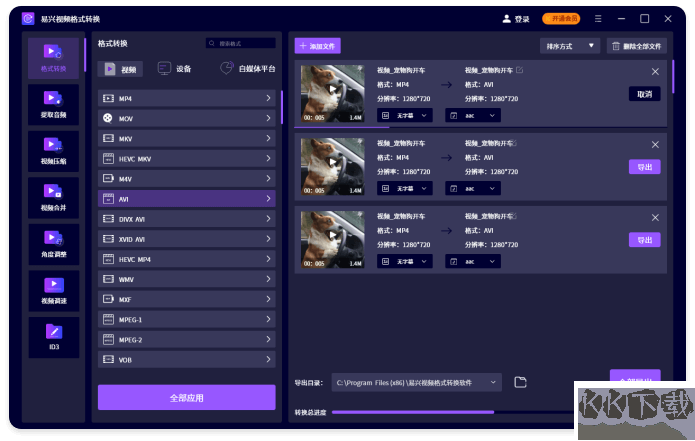Click the 全部应用 apply-all button
Image resolution: width=695 pixels, height=441 pixels.
pos(186,397)
